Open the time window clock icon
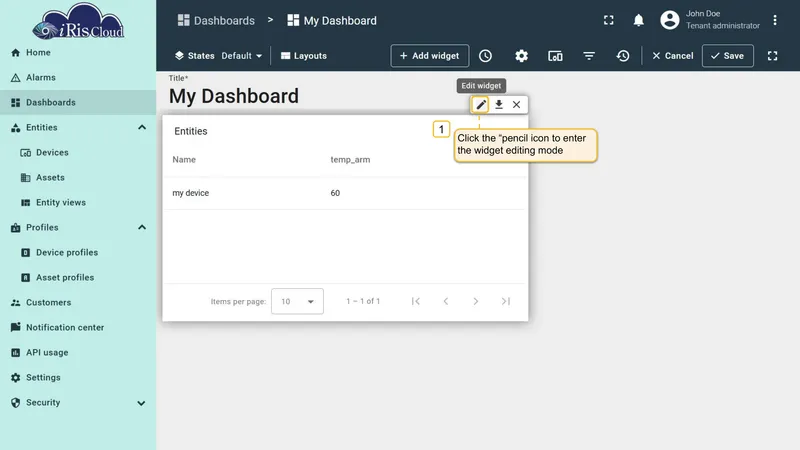Image resolution: width=800 pixels, height=450 pixels. pos(485,56)
